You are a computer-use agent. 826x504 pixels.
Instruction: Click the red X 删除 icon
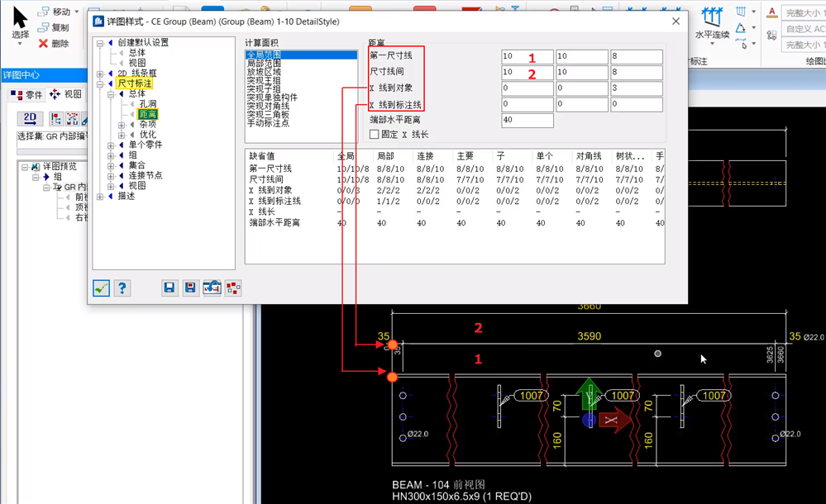43,43
